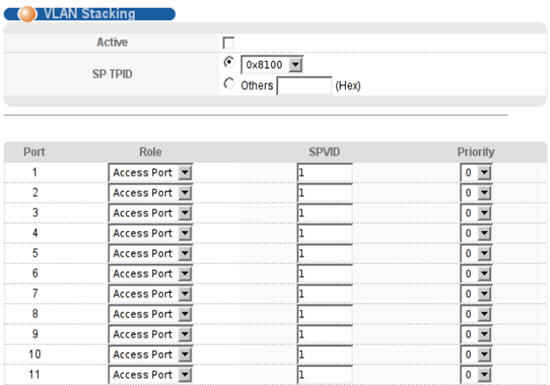Open the Priority dropdown for port 8
Viewport: 550px width, 385px height.
coord(476,315)
